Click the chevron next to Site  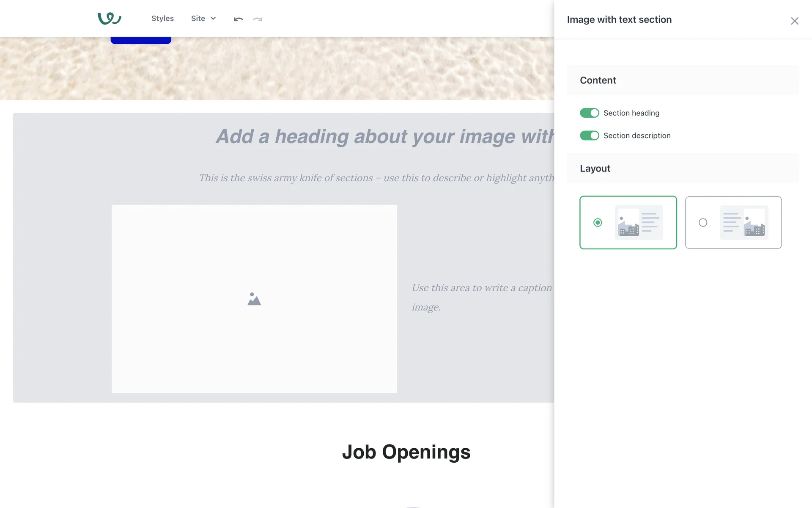[213, 19]
